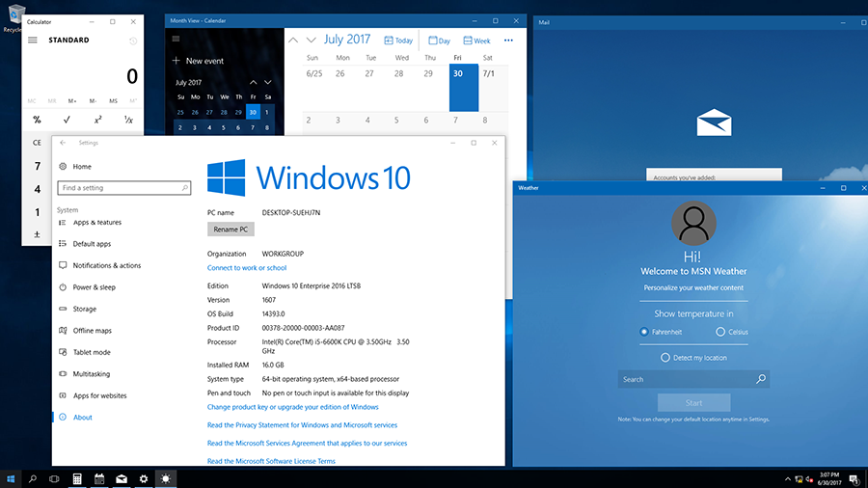Image resolution: width=868 pixels, height=488 pixels.
Task: Open the Calculator hamburger menu
Action: tap(33, 40)
